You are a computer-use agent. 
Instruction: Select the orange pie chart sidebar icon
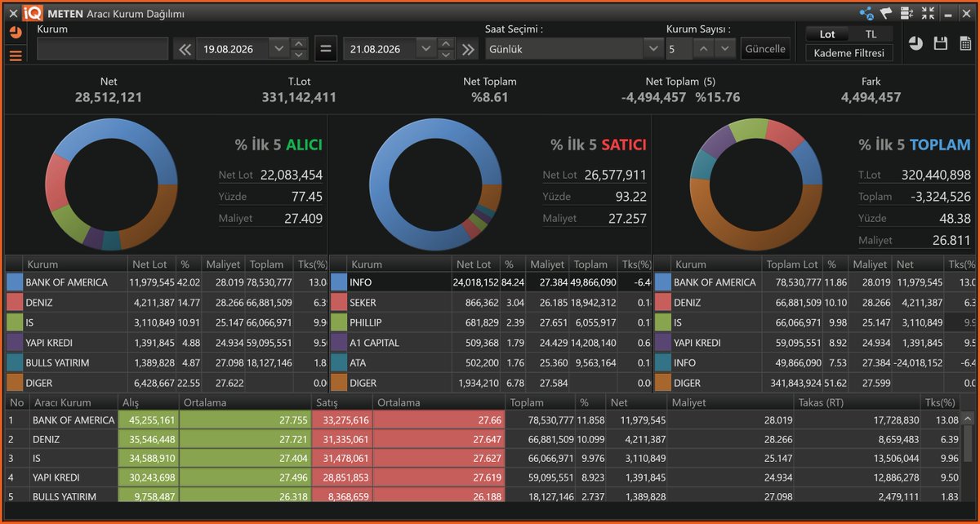point(16,33)
